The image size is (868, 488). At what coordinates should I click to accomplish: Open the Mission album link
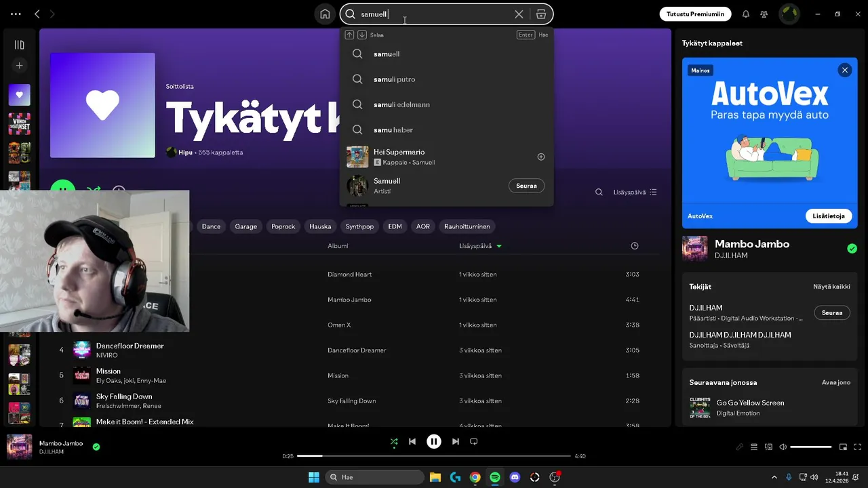[x=338, y=375]
